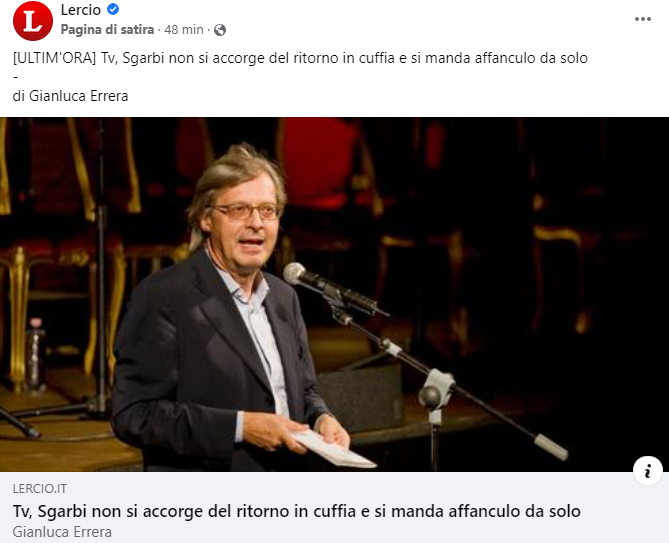Viewport: 669px width, 543px height.
Task: Open the article photo preview
Action: coord(334,294)
